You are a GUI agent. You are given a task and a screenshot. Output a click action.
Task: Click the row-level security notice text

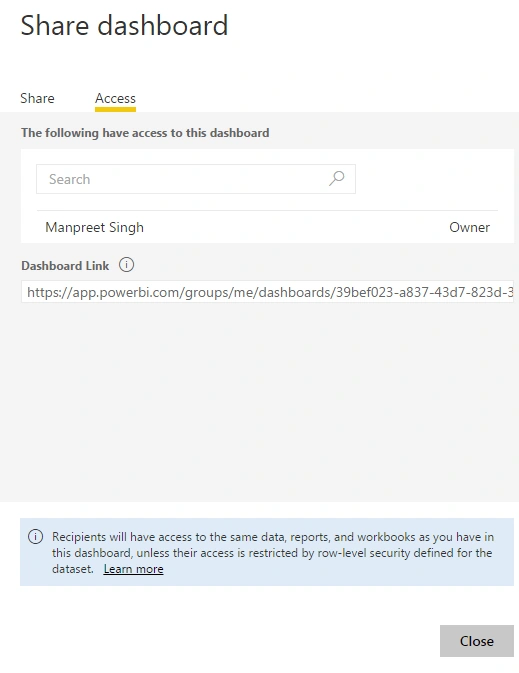tap(273, 553)
